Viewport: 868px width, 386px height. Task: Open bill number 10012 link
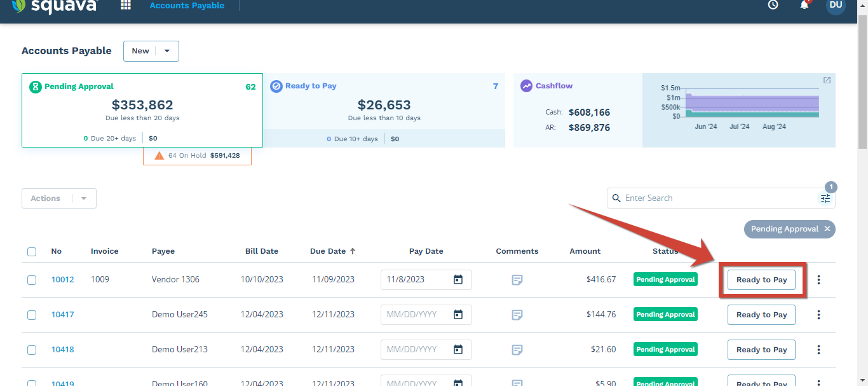pos(62,280)
